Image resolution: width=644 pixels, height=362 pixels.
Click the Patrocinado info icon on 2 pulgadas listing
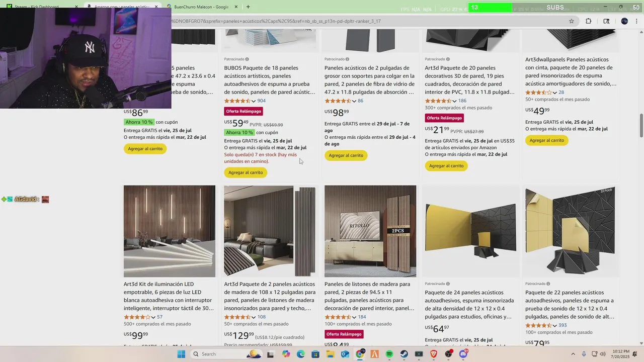(x=347, y=59)
